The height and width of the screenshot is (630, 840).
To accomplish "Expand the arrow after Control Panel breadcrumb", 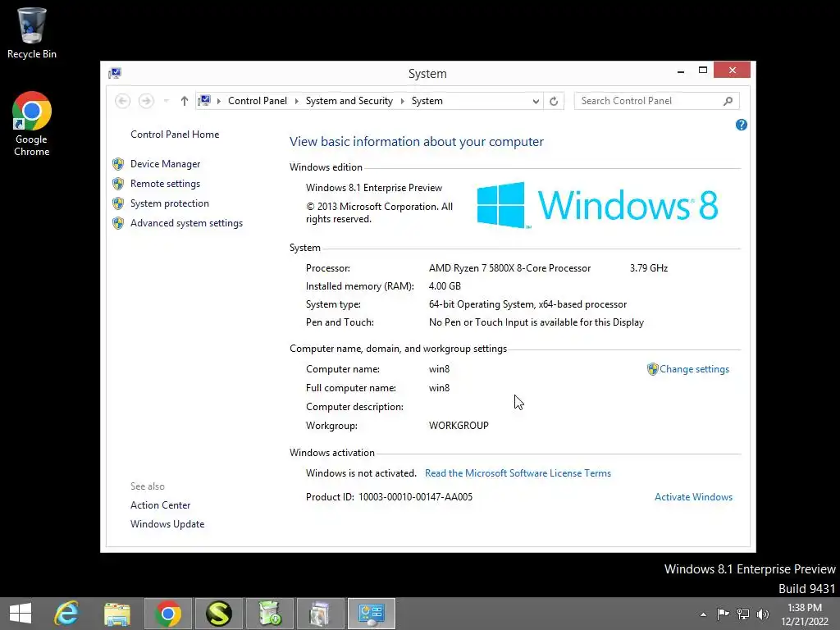I will (x=296, y=101).
